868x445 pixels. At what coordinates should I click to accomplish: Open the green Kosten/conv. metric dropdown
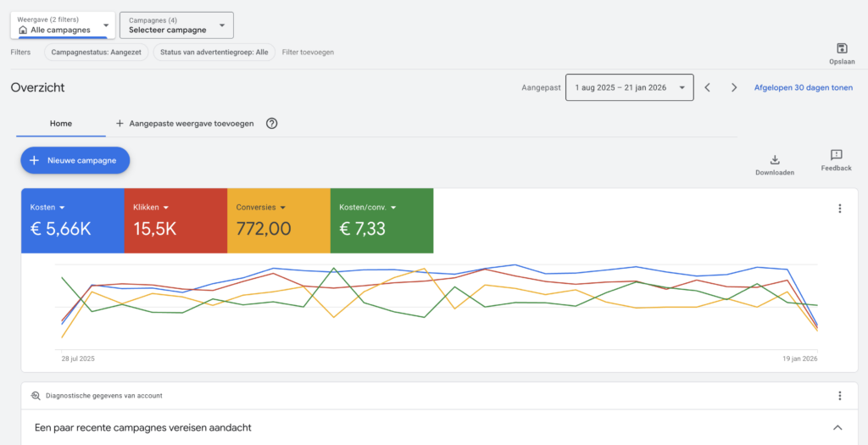coord(394,208)
